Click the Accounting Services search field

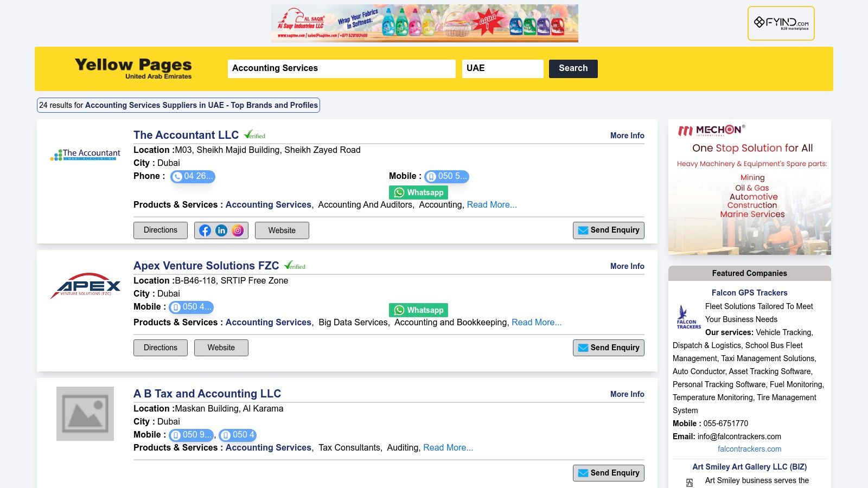tap(341, 68)
